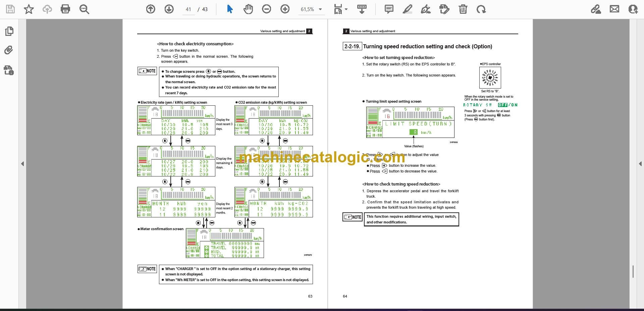Activate the hand pan tool

click(248, 9)
